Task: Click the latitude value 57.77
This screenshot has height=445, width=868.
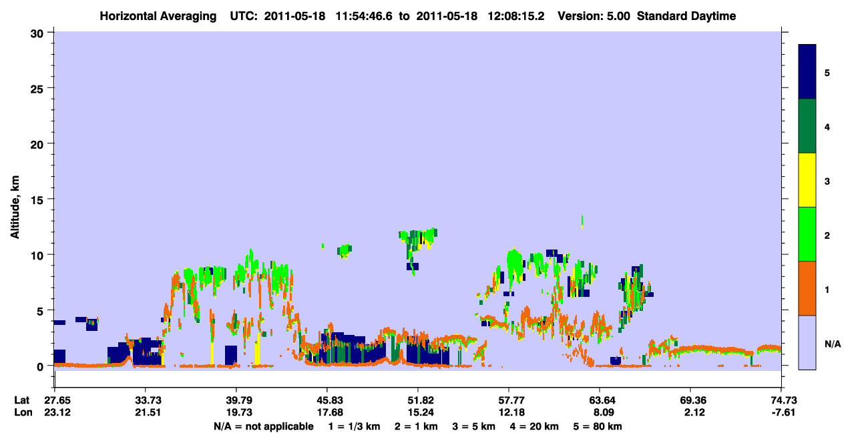Action: click(x=508, y=400)
